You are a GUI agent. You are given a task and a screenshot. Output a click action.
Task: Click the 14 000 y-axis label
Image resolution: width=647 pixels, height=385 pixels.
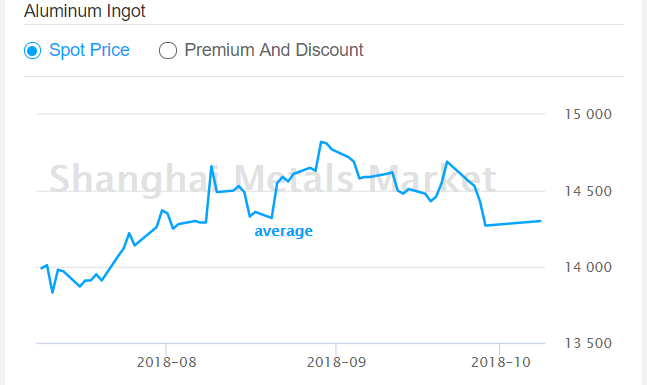tap(588, 267)
